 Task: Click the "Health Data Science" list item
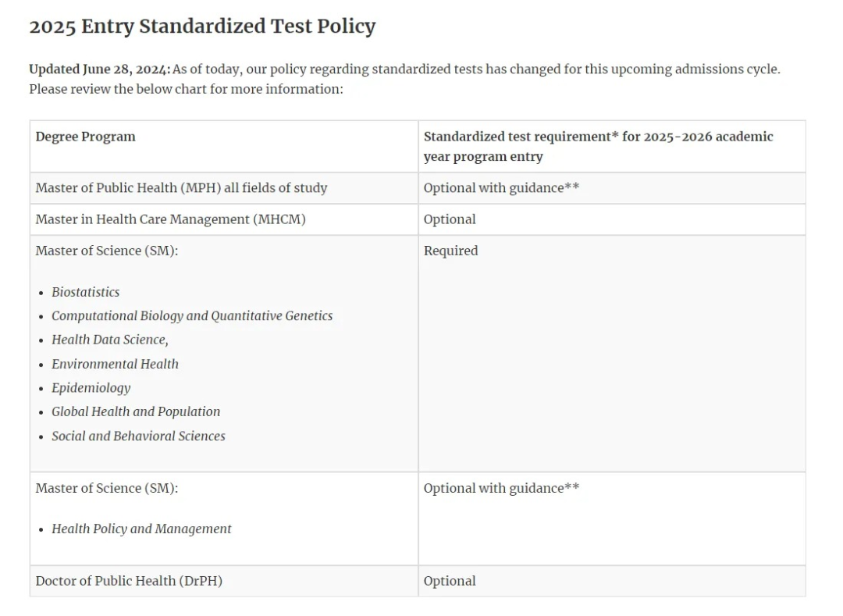[109, 340]
